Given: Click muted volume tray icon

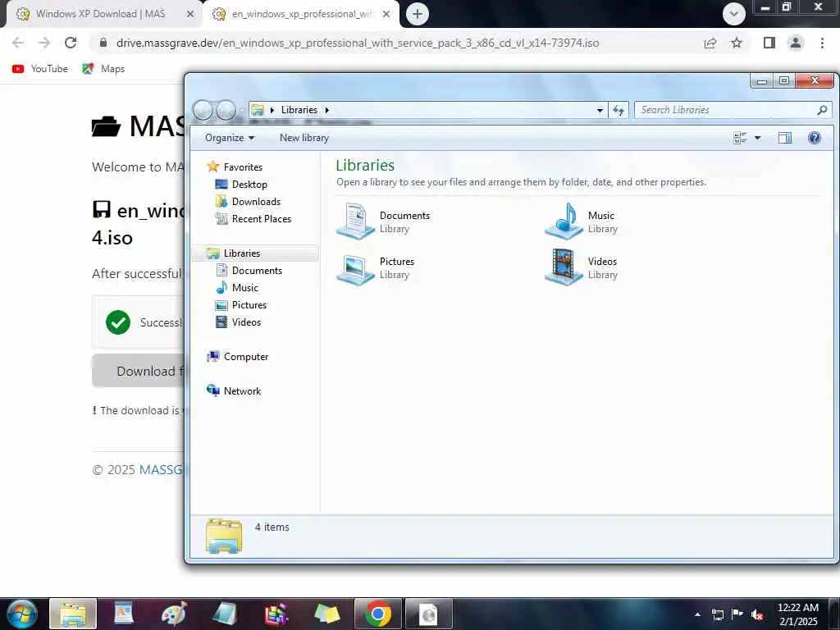Looking at the screenshot, I should pos(757,614).
